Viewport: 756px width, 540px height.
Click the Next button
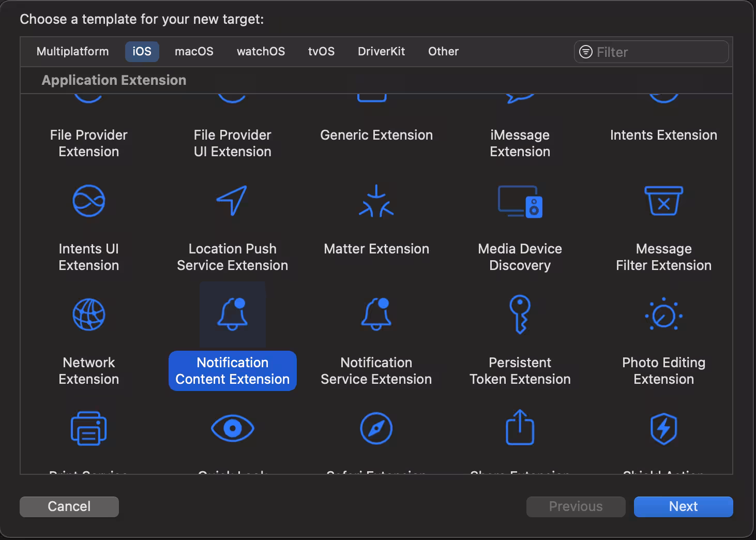tap(683, 506)
